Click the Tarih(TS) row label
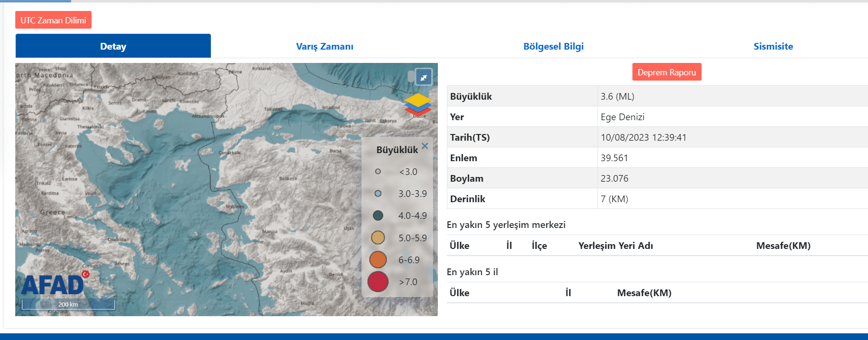 tap(470, 137)
